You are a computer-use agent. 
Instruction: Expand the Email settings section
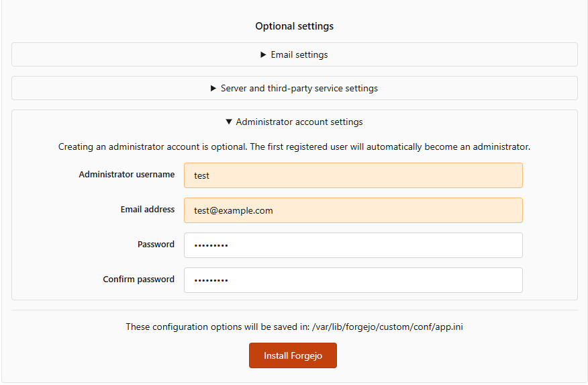tap(299, 55)
